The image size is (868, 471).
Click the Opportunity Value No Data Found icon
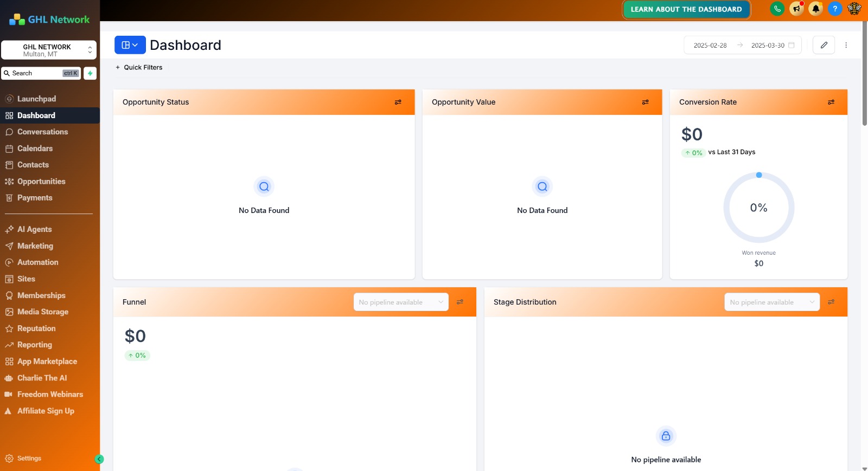click(x=542, y=186)
